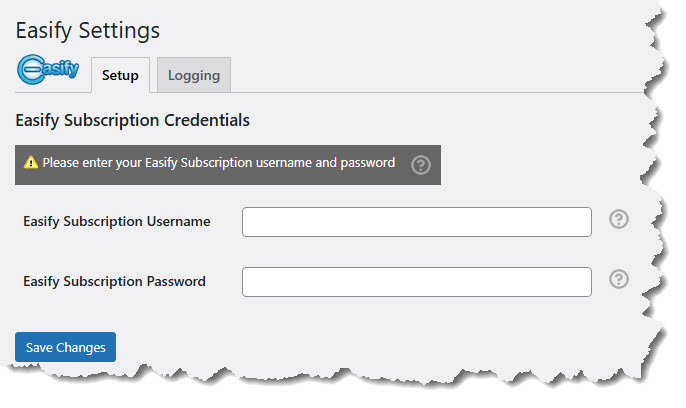Switch to the Logging tab
This screenshot has width=686, height=408.
pos(194,76)
